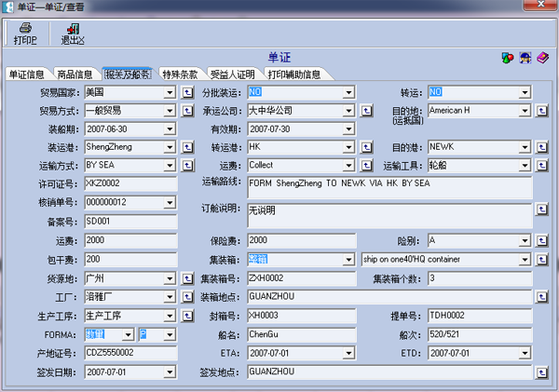This screenshot has width=559, height=392.
Task: Click the lookup icon next to 承运公司
Action: pyautogui.click(x=367, y=111)
